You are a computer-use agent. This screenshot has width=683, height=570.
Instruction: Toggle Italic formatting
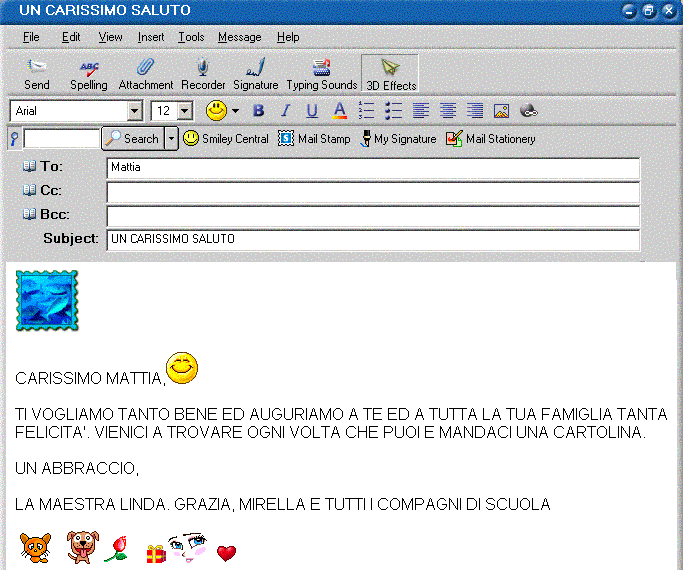285,111
